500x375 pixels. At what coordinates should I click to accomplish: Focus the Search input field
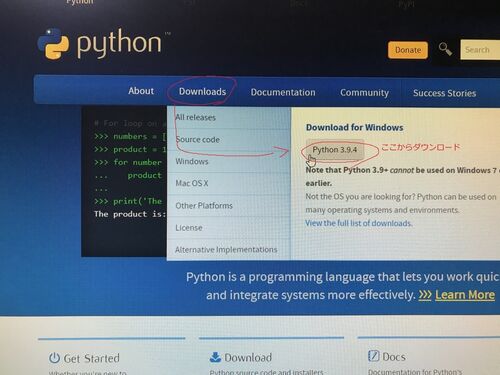tap(480, 50)
